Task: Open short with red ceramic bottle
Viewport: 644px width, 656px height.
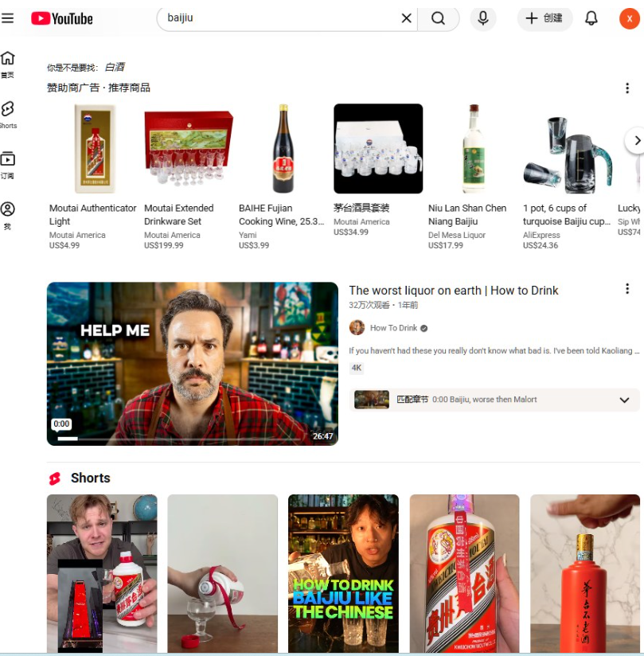Action: tap(585, 573)
